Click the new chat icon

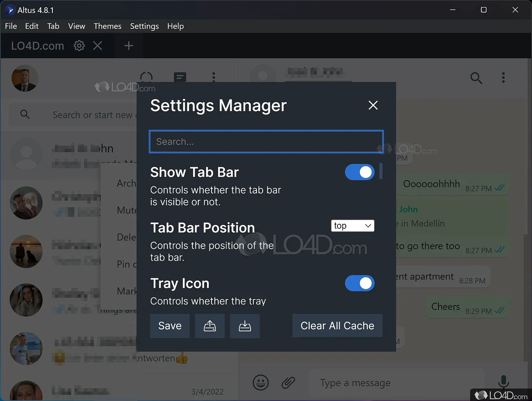pyautogui.click(x=180, y=77)
